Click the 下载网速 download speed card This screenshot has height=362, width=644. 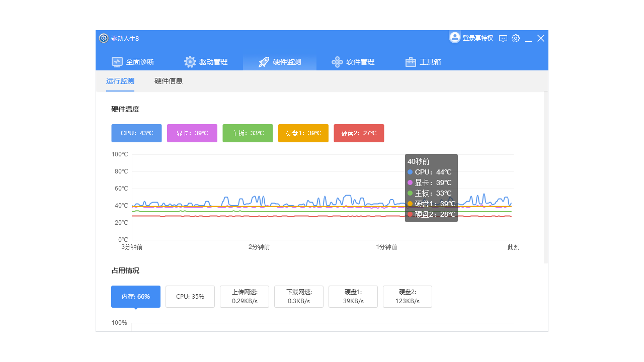click(x=298, y=297)
